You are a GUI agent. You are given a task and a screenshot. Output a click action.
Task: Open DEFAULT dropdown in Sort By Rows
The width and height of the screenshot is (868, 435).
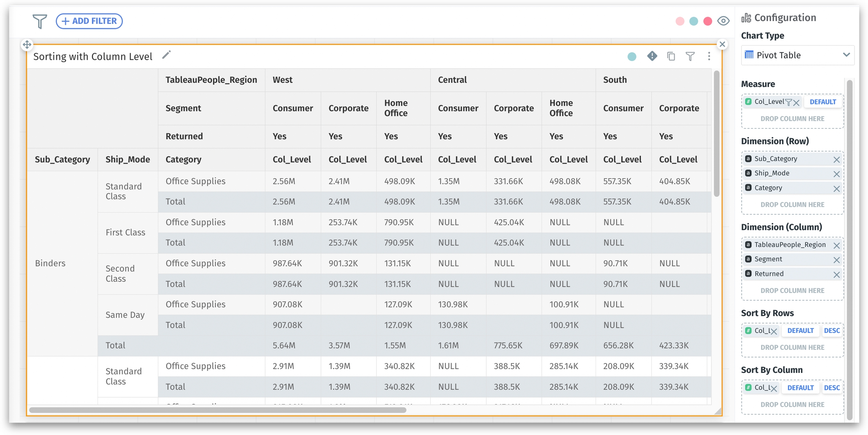[800, 331]
